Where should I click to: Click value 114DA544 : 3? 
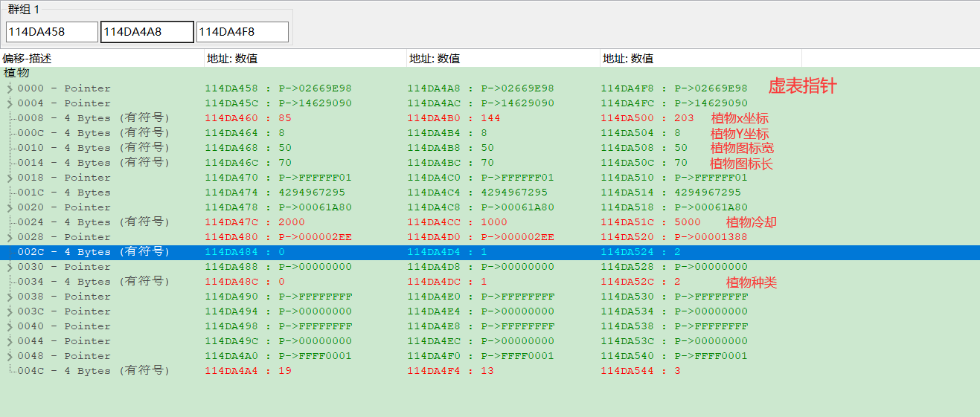coord(640,371)
